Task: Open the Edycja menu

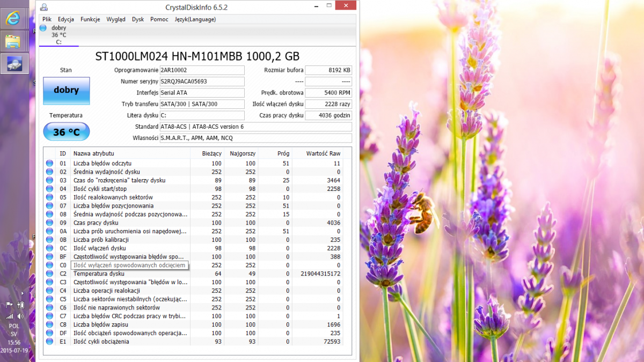Action: coord(66,19)
